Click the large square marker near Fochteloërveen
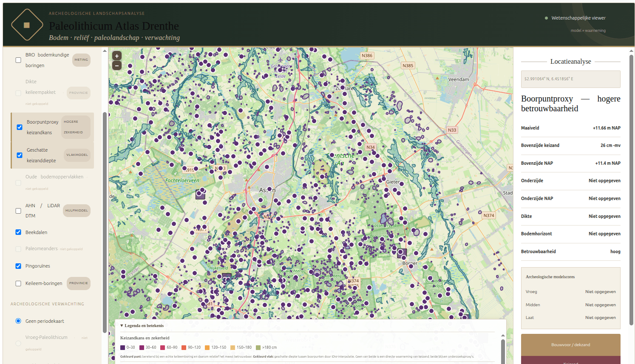 click(x=200, y=195)
